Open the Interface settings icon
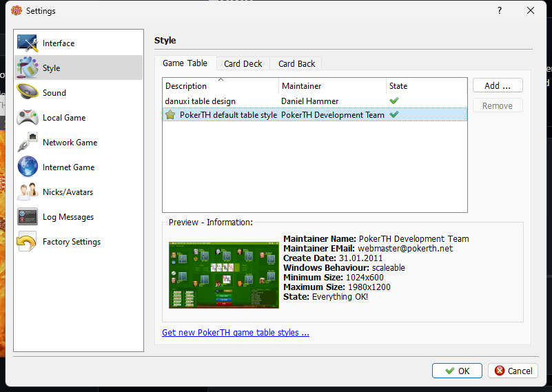This screenshot has width=552, height=392. 28,43
